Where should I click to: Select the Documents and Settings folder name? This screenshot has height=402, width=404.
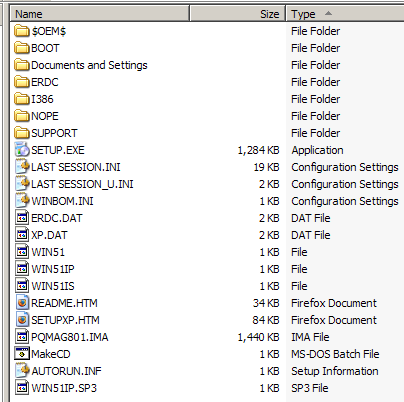(89, 65)
